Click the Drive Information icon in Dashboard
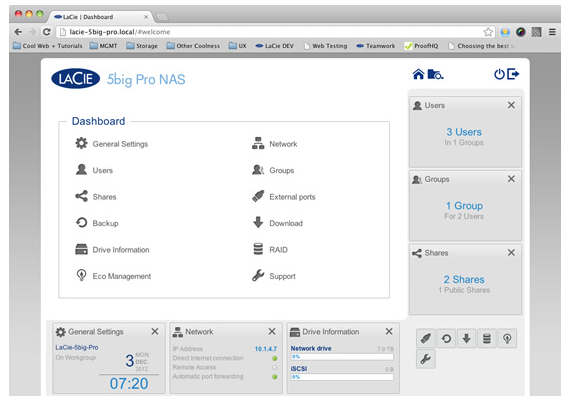 coord(81,249)
